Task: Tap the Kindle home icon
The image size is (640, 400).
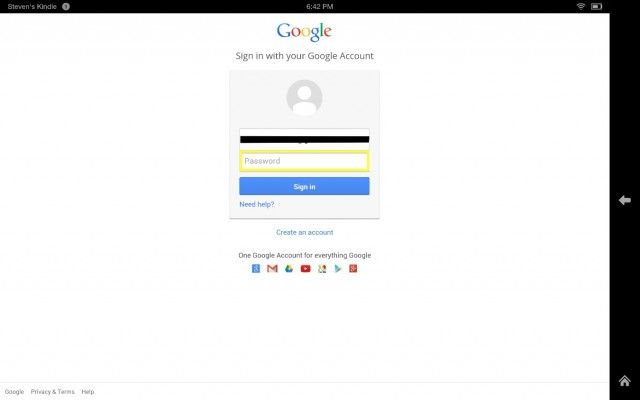Action: tap(625, 381)
